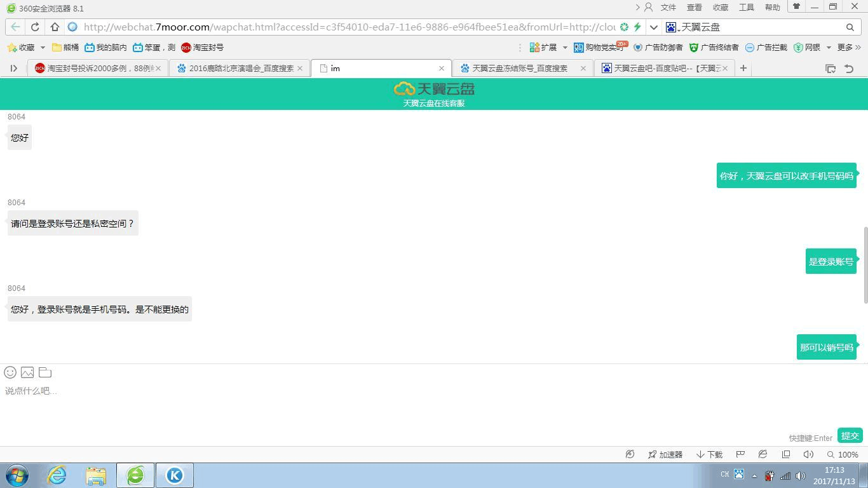868x488 pixels.
Task: Open the 网银 extension
Action: pyautogui.click(x=807, y=47)
